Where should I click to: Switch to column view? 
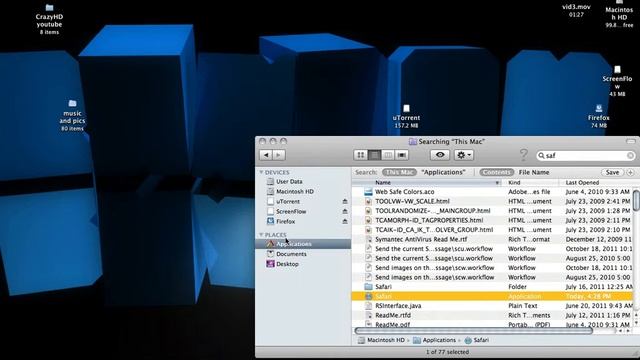click(x=388, y=155)
